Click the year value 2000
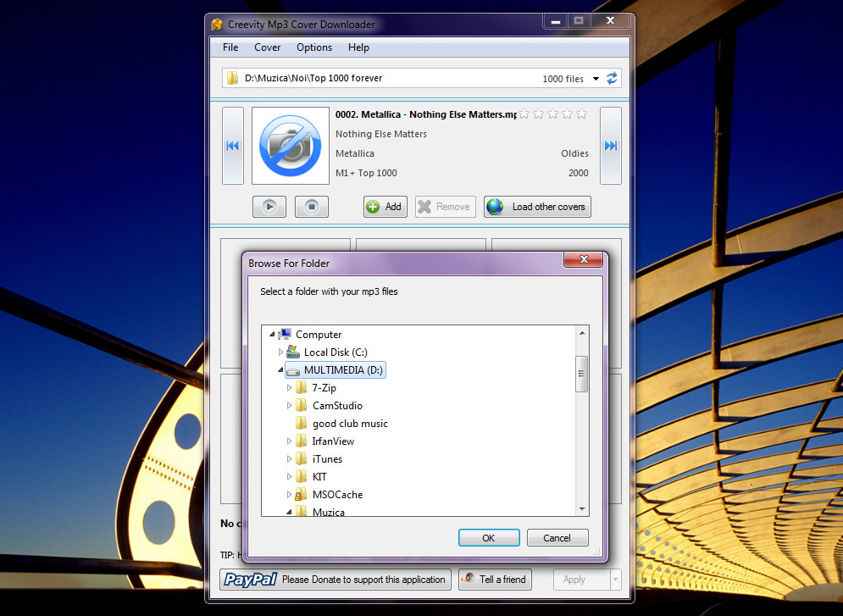The height and width of the screenshot is (616, 843). [579, 173]
